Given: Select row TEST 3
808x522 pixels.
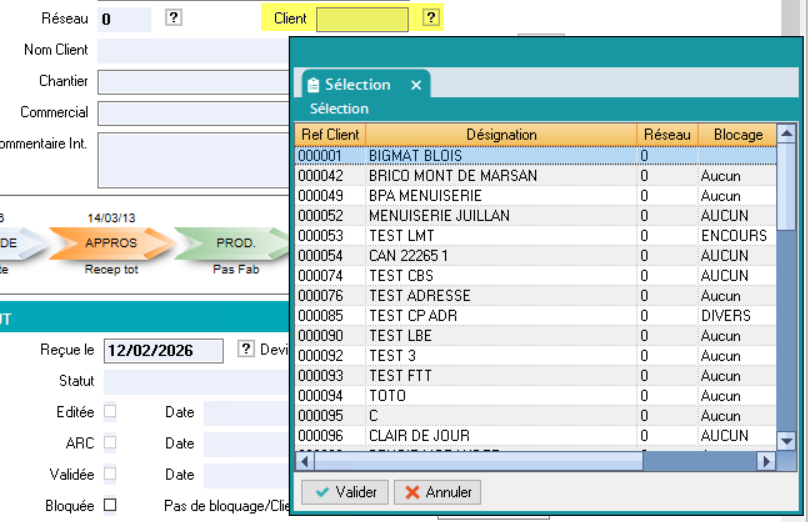Looking at the screenshot, I should [536, 356].
